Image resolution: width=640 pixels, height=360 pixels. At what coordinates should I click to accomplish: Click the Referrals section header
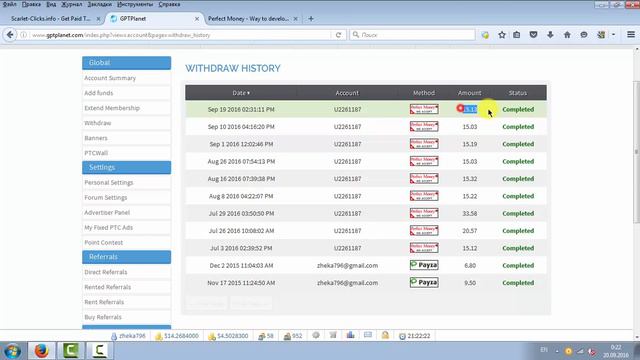point(127,257)
